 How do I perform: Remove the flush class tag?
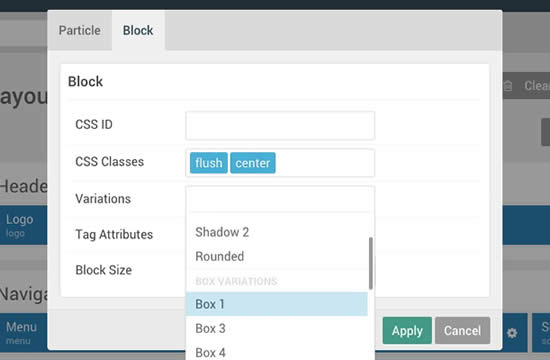[209, 163]
